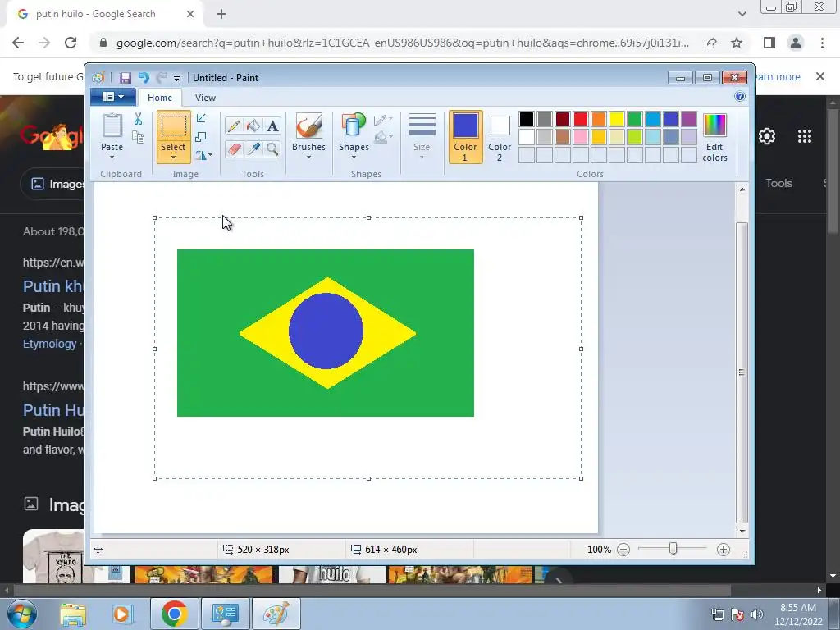This screenshot has height=630, width=840.
Task: Open the Shape outline dropdown
Action: (383, 120)
